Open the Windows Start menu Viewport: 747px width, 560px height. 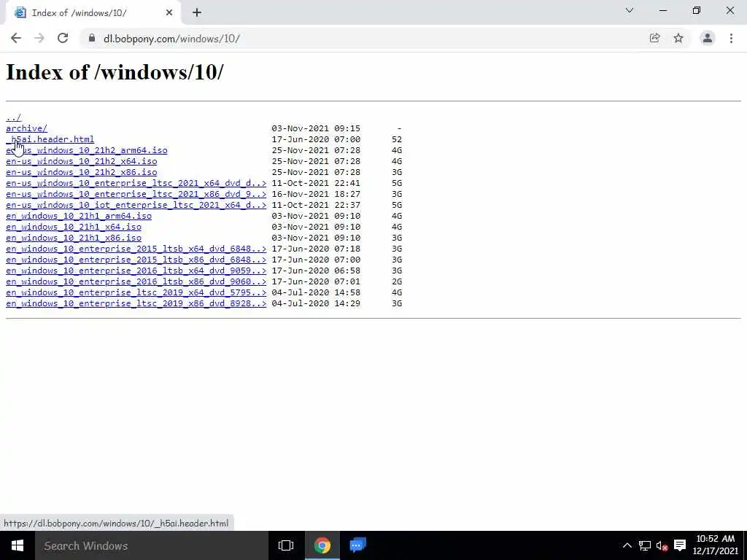point(18,545)
